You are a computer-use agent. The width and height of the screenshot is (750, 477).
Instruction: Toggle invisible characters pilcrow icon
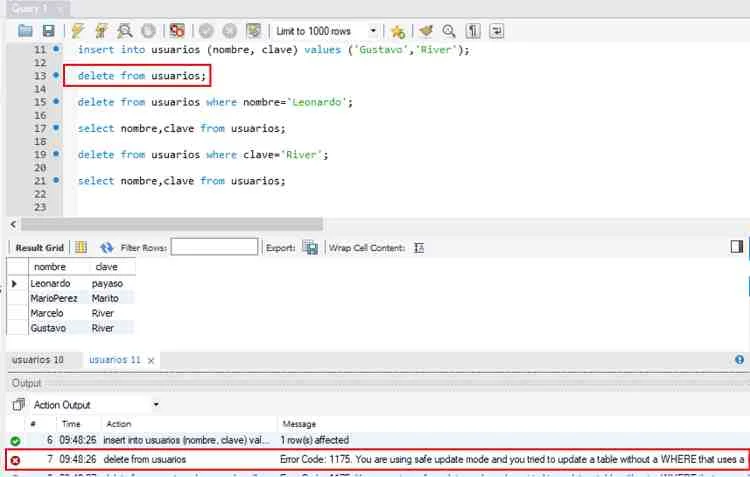tap(473, 31)
